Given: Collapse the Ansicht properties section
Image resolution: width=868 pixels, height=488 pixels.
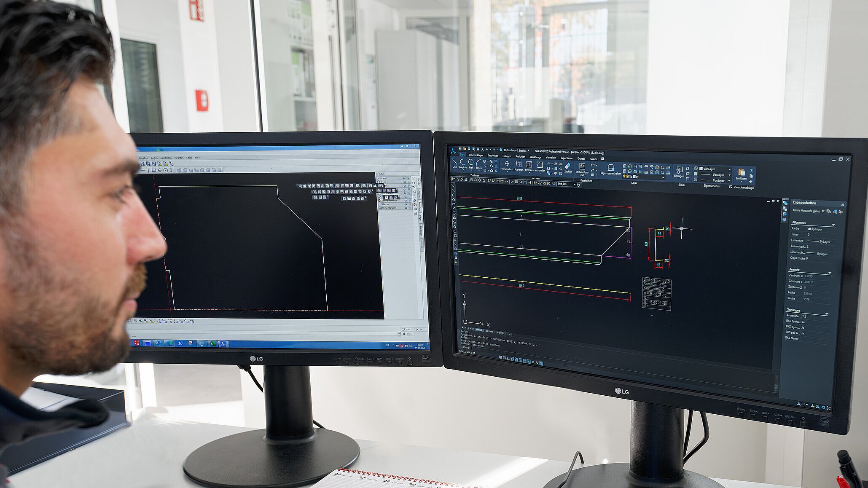Looking at the screenshot, I should [x=830, y=273].
